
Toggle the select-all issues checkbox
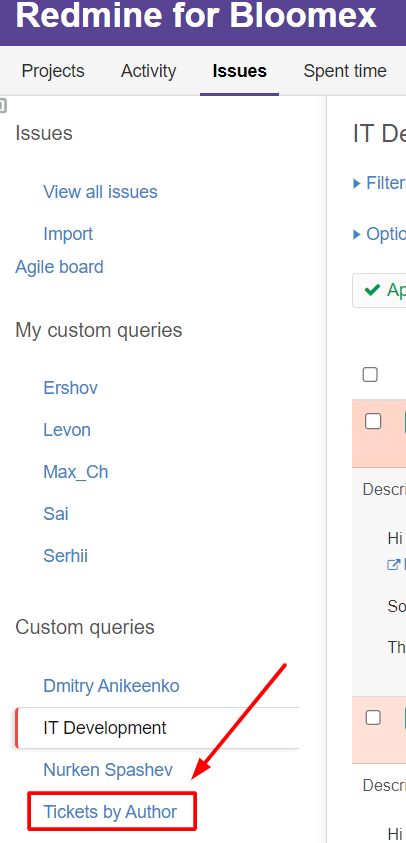pos(370,374)
